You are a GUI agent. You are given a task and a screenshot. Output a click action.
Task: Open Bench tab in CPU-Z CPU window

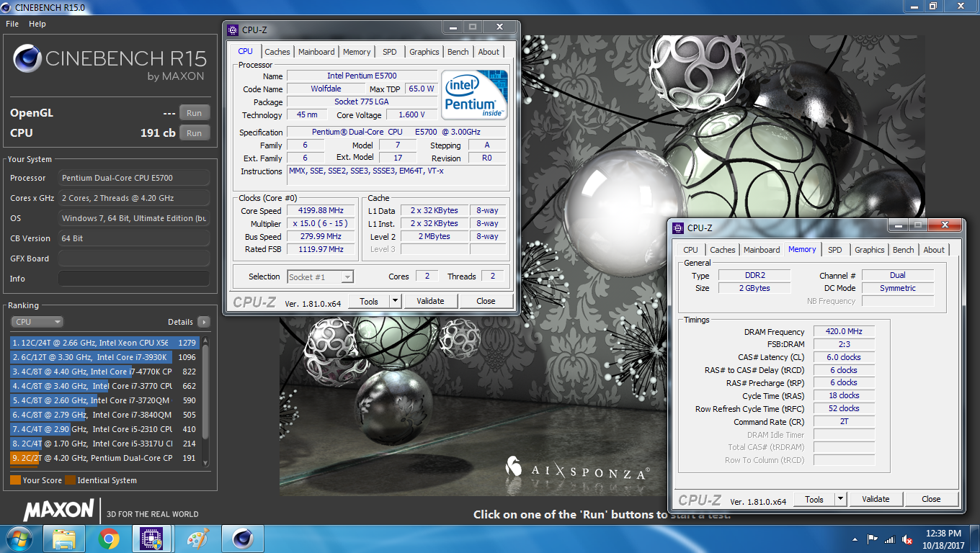tap(458, 52)
